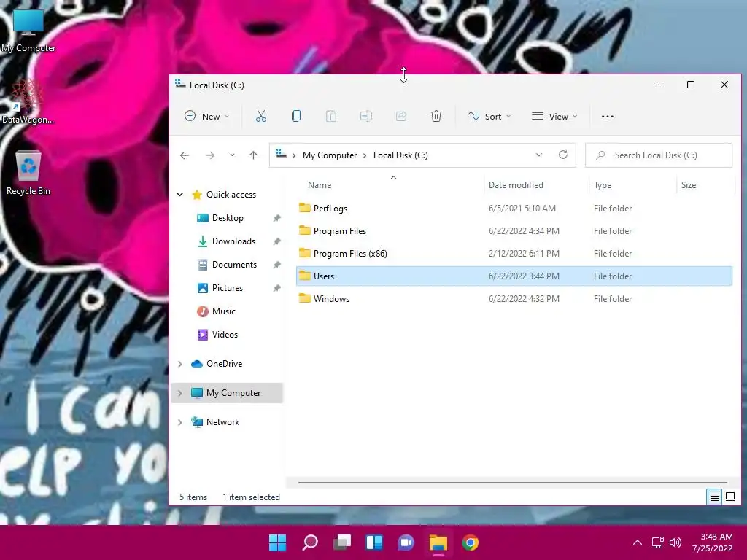Sort by Type column header
This screenshot has width=747, height=560.
[632, 184]
